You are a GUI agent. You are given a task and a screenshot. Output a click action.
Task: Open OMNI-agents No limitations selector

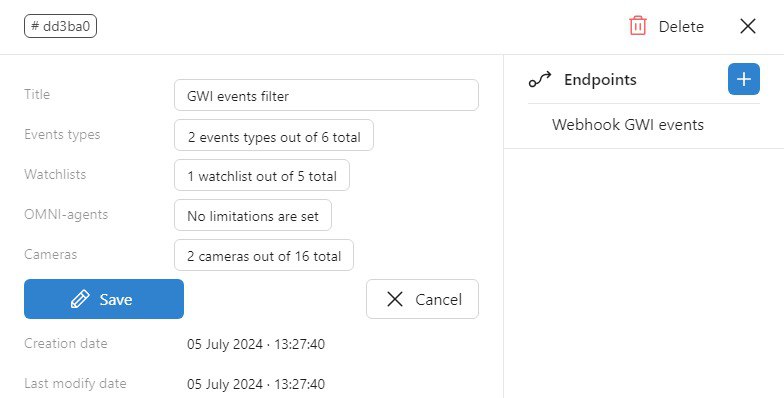coord(252,215)
